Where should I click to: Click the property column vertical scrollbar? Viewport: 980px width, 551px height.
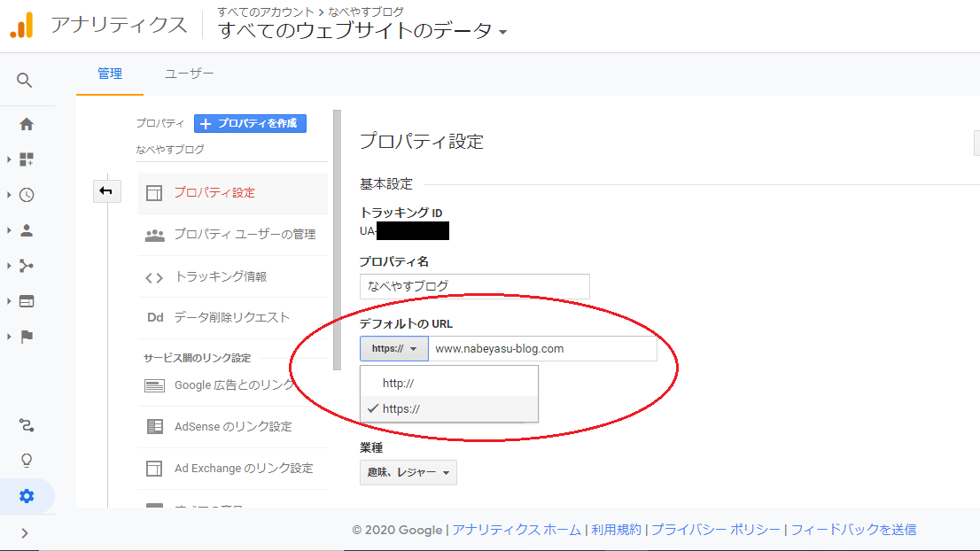pyautogui.click(x=338, y=241)
